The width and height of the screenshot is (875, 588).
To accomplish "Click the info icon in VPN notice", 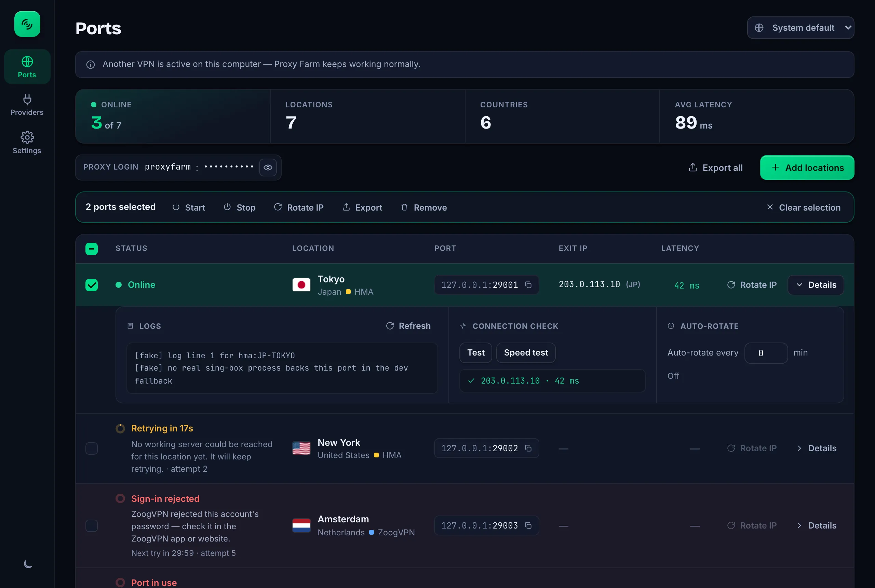I will click(x=90, y=65).
